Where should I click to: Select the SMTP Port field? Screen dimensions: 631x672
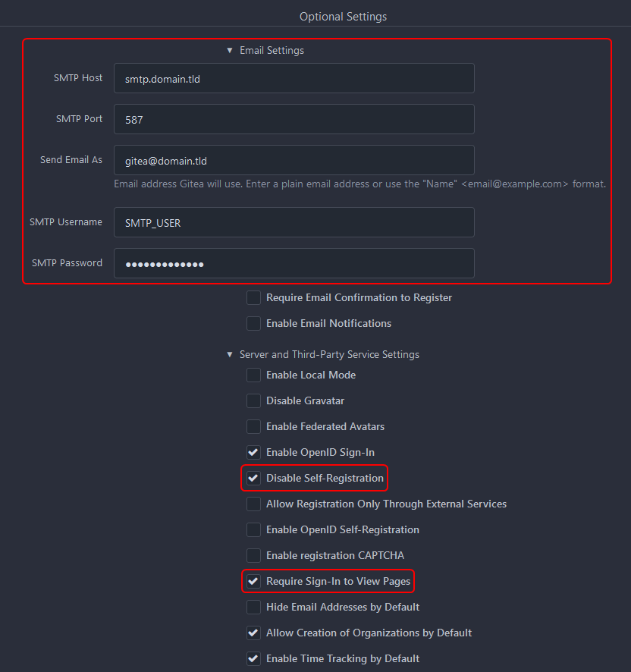[x=294, y=119]
